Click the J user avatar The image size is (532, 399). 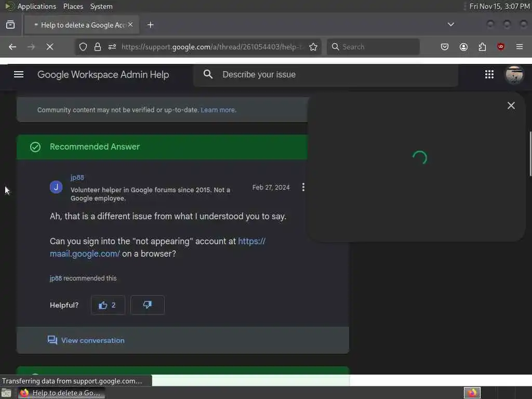(x=56, y=187)
